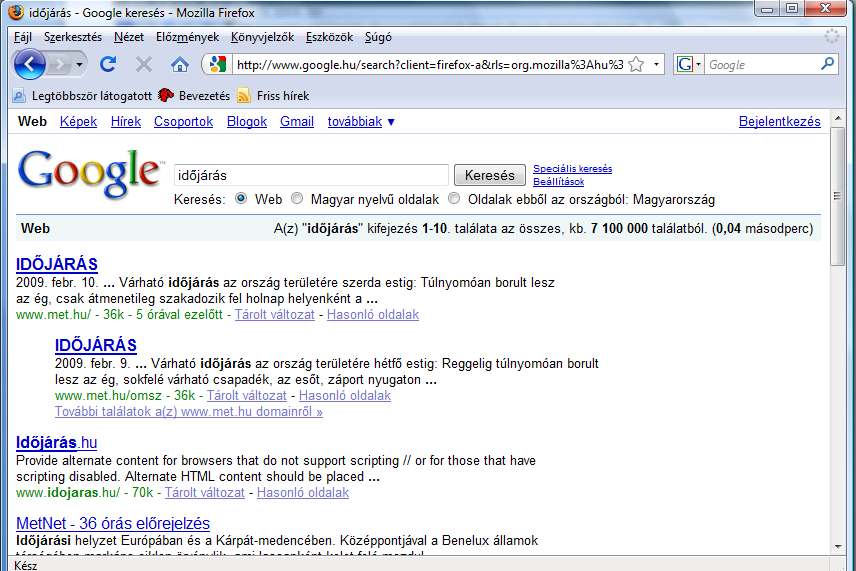Open the Nézet menu
Screen dimensions: 856x571
(129, 37)
